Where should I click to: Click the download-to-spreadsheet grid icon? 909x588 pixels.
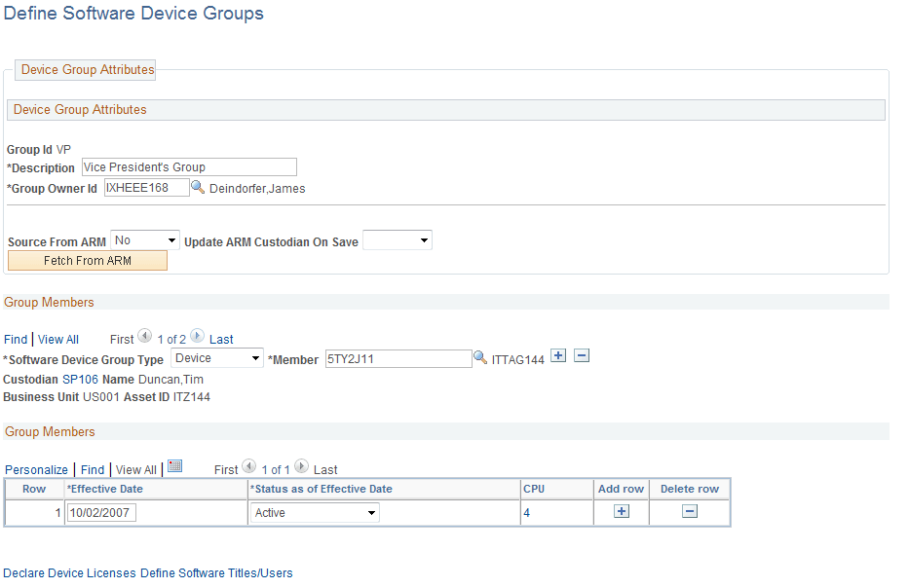(174, 467)
